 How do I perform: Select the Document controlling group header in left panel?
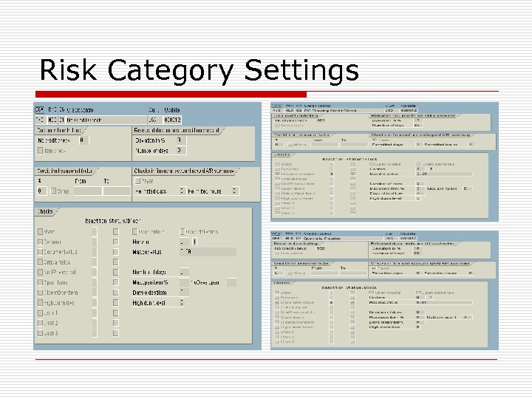(60, 130)
